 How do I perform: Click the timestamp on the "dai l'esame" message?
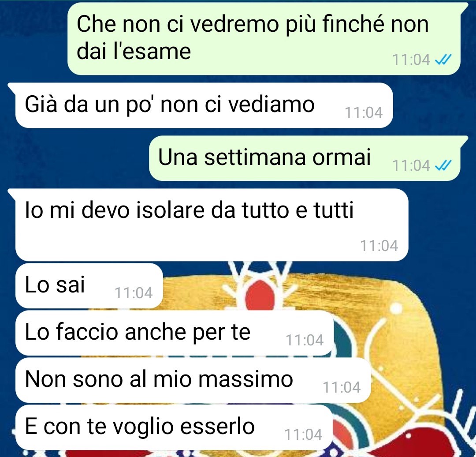(x=411, y=60)
